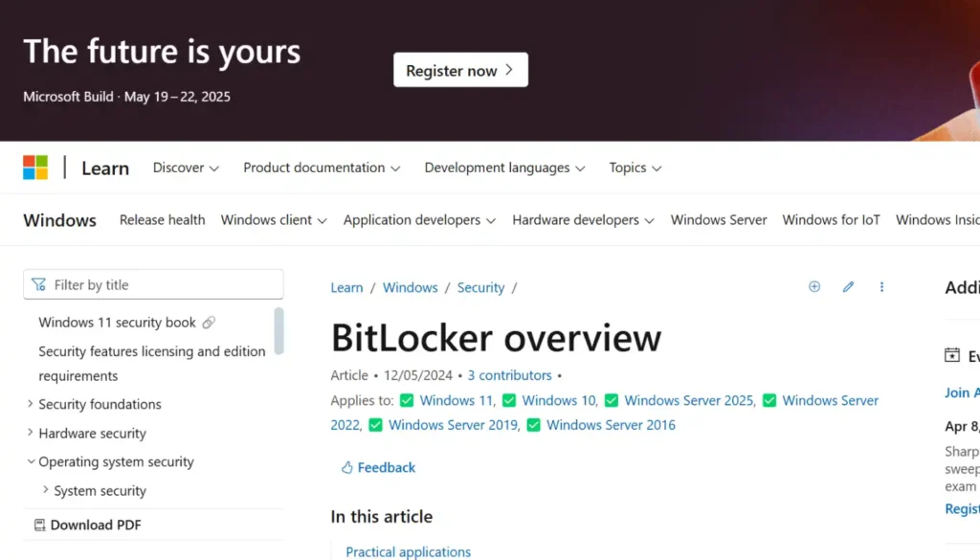Image resolution: width=980 pixels, height=560 pixels.
Task: Click the green check beside Windows Server 2025
Action: 612,401
